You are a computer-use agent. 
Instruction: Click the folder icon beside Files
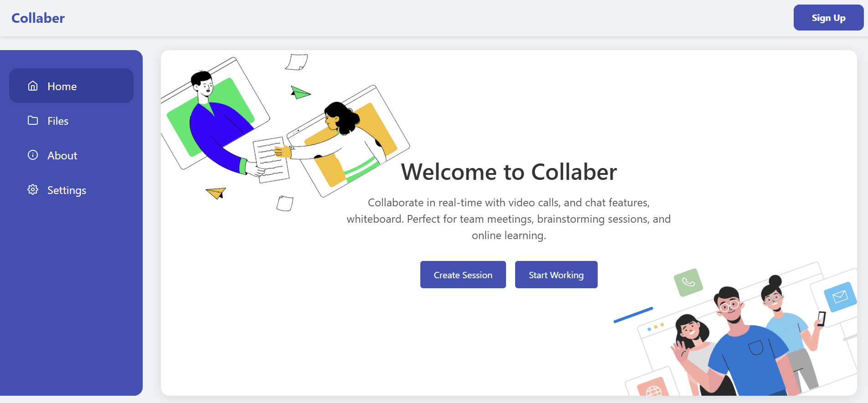[32, 120]
